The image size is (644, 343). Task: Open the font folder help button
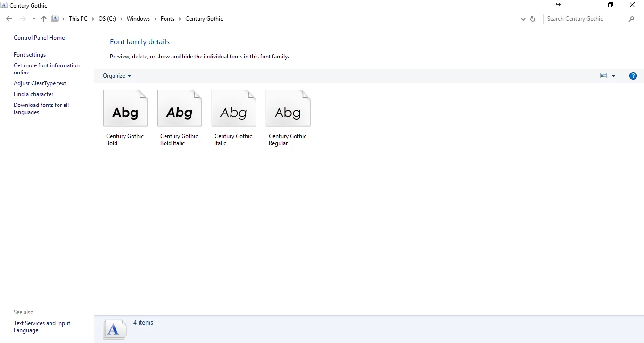point(633,76)
